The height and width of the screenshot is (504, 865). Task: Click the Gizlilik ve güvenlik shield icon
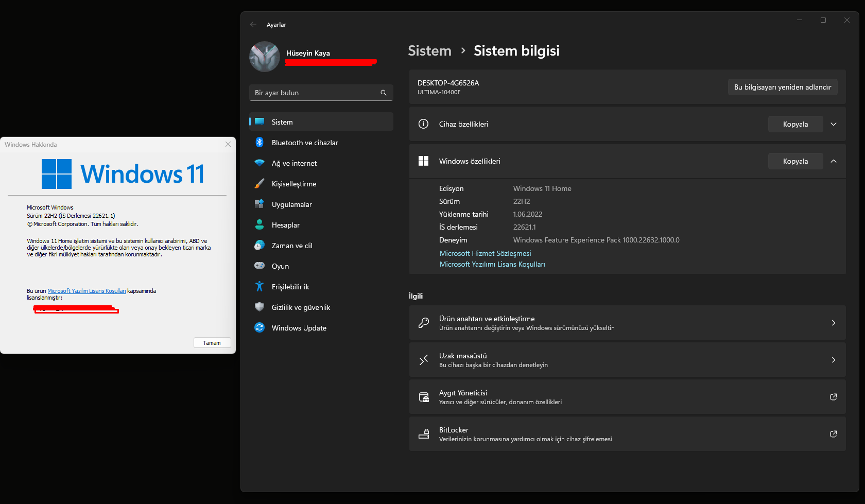(259, 307)
